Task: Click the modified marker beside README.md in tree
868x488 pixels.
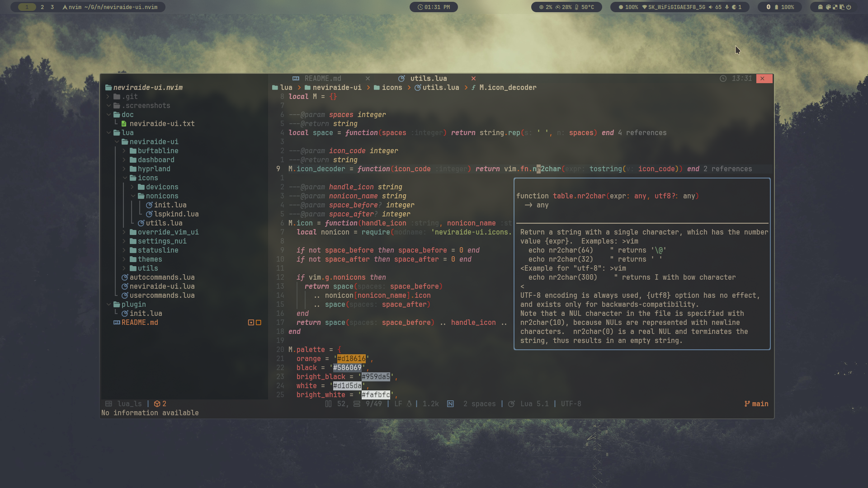Action: pyautogui.click(x=251, y=323)
